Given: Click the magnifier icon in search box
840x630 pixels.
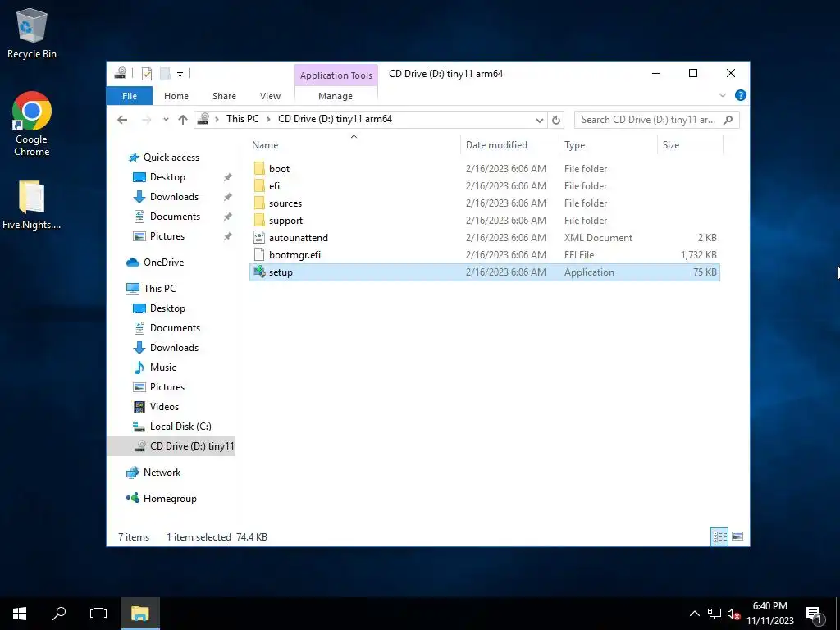Looking at the screenshot, I should click(x=728, y=120).
